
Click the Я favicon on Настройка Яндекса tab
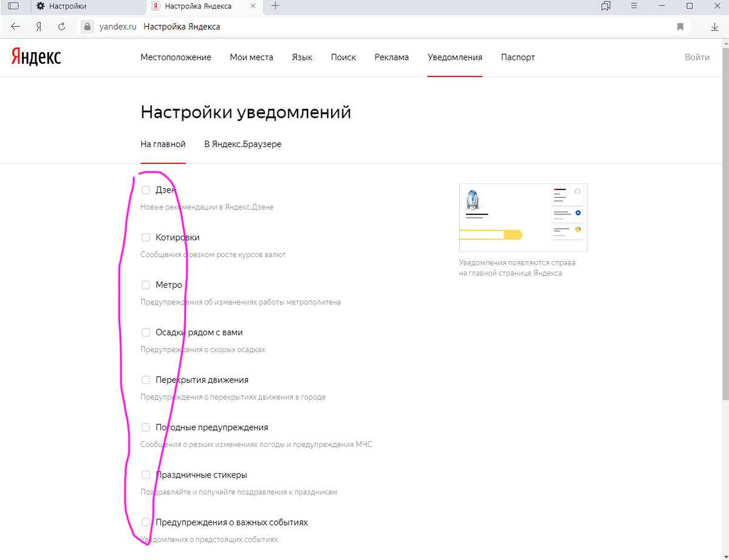156,6
